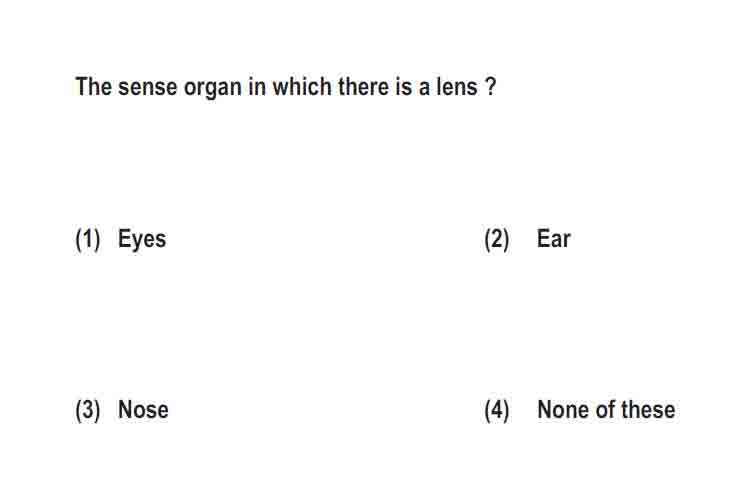Click the word lens in the question
Image resolution: width=750 pixels, height=500 pixels.
457,87
